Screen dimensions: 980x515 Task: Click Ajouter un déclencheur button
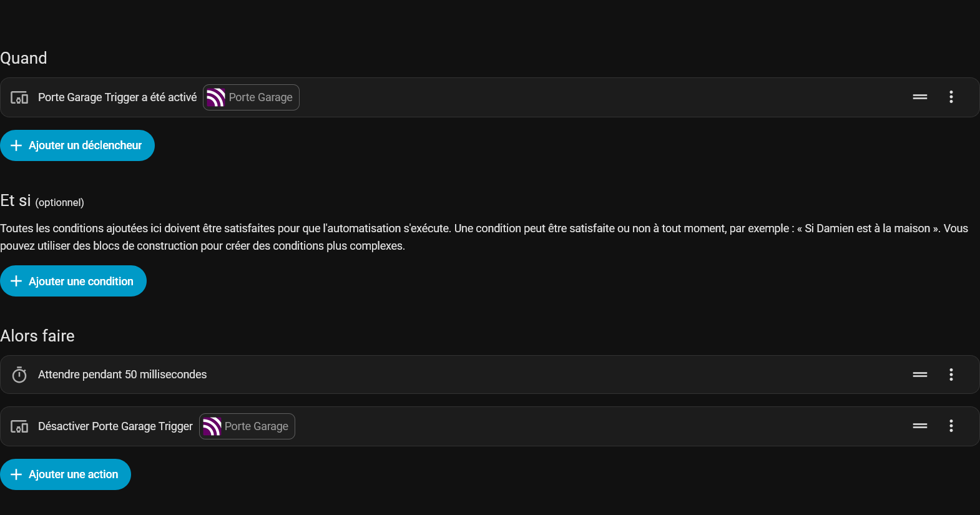point(77,145)
